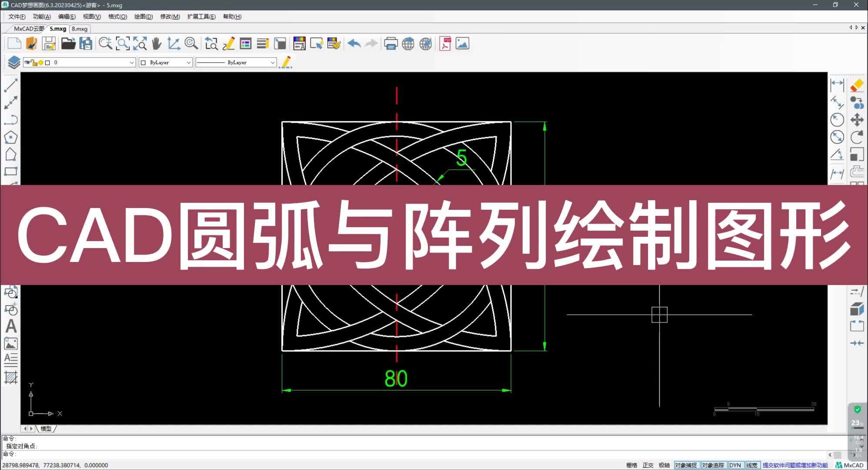The width and height of the screenshot is (868, 470).
Task: Open the 绘图 (Draw) menu
Action: click(143, 17)
